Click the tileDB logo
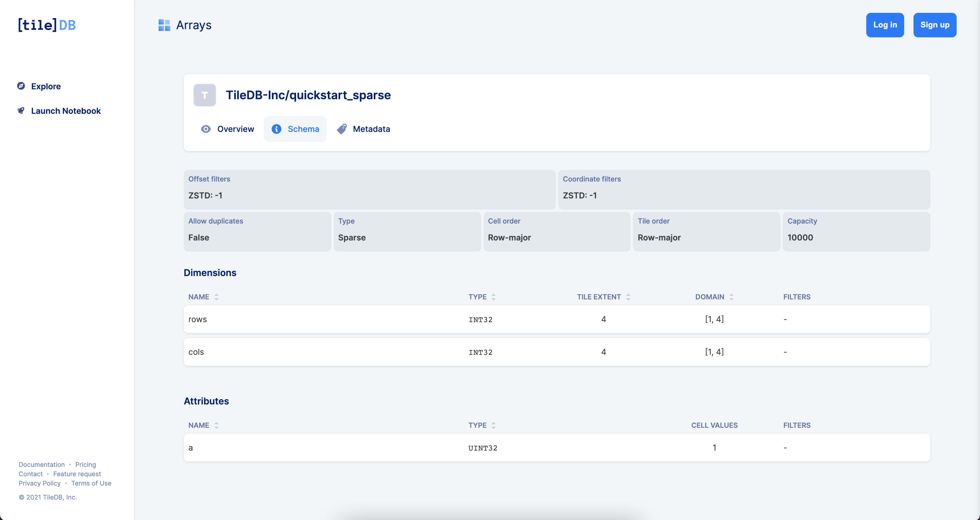Image resolution: width=980 pixels, height=520 pixels. point(47,25)
